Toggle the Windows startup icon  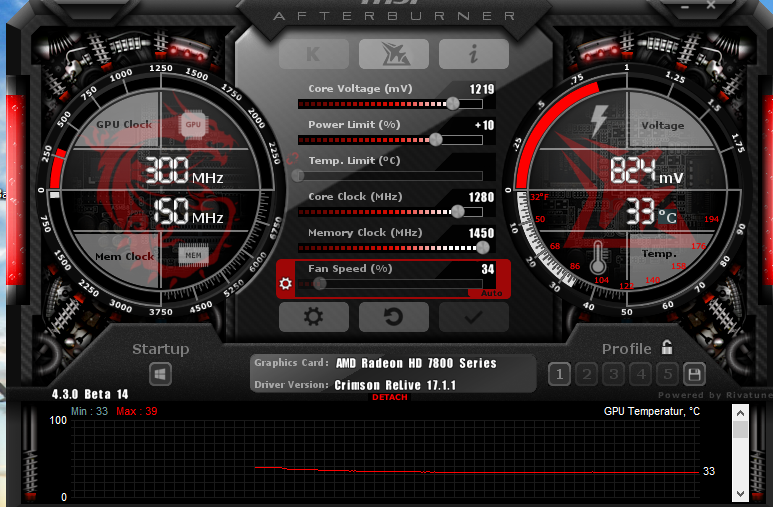click(160, 374)
